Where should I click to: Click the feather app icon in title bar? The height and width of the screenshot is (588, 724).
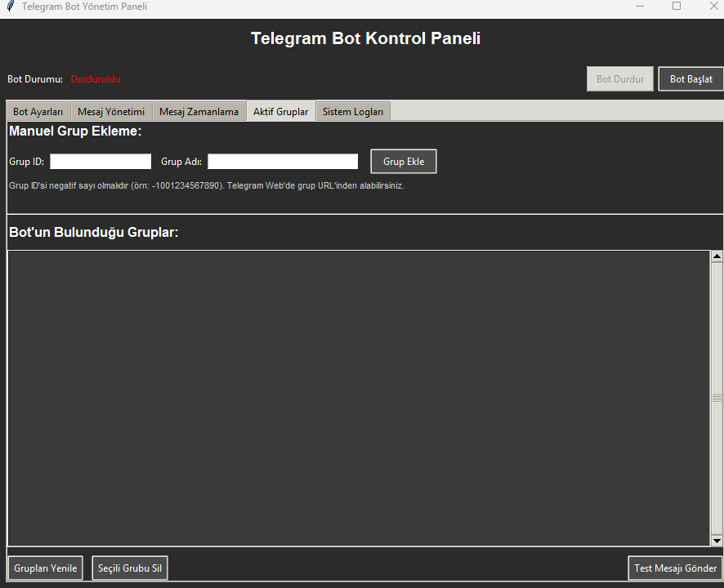[10, 7]
